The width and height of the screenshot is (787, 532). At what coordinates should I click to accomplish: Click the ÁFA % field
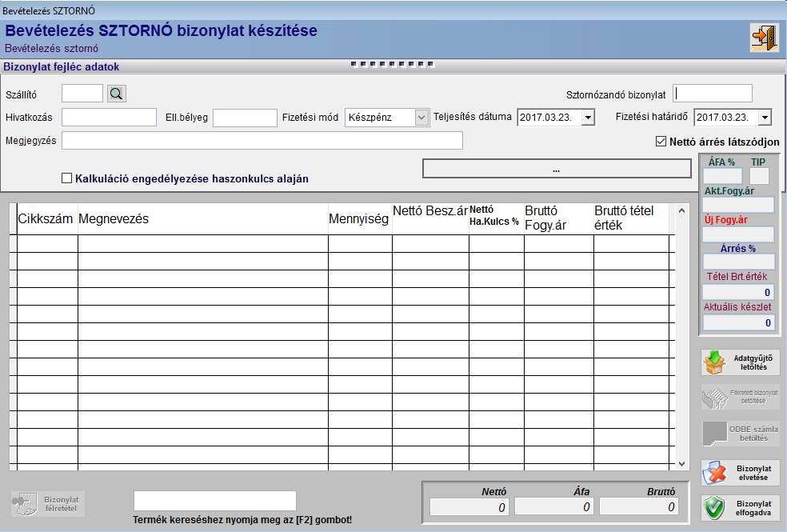point(722,176)
